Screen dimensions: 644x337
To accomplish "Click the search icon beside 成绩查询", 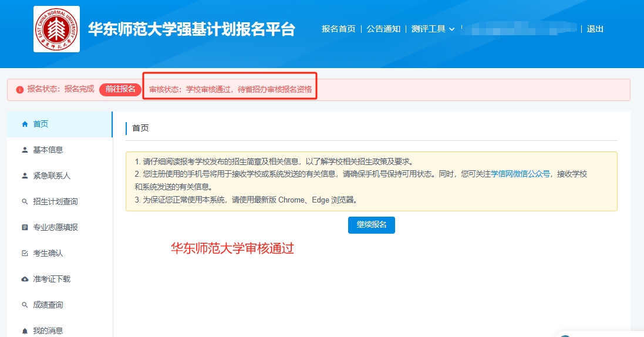I will coord(25,305).
